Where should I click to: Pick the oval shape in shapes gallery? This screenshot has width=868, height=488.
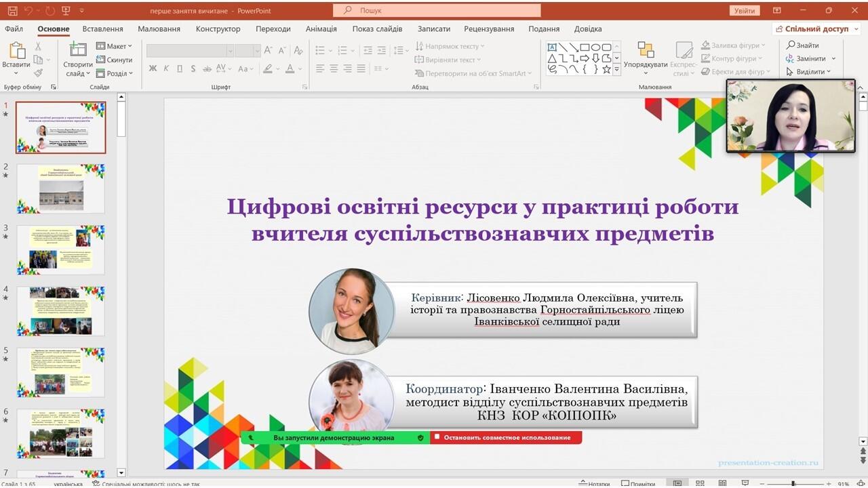pyautogui.click(x=595, y=47)
